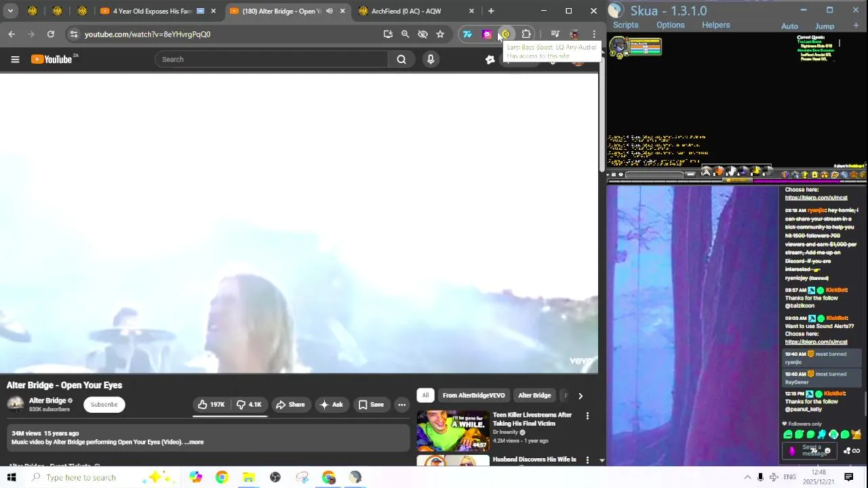The height and width of the screenshot is (488, 868).
Task: Open the Alter Bridge channel avatar
Action: [15, 405]
